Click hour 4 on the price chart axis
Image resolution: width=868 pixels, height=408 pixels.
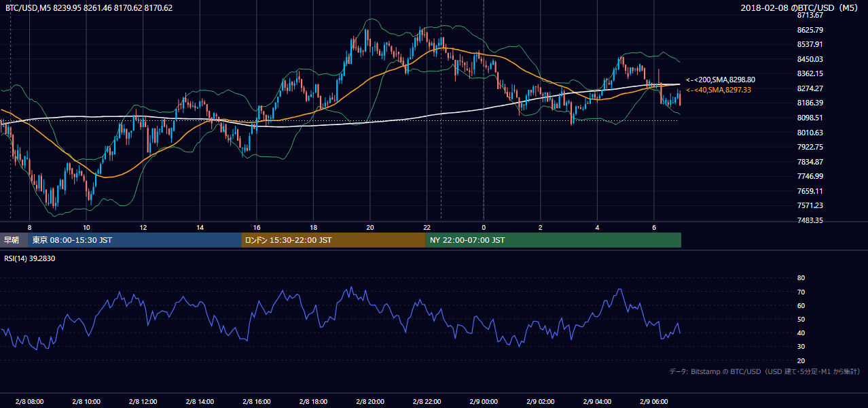pyautogui.click(x=597, y=227)
